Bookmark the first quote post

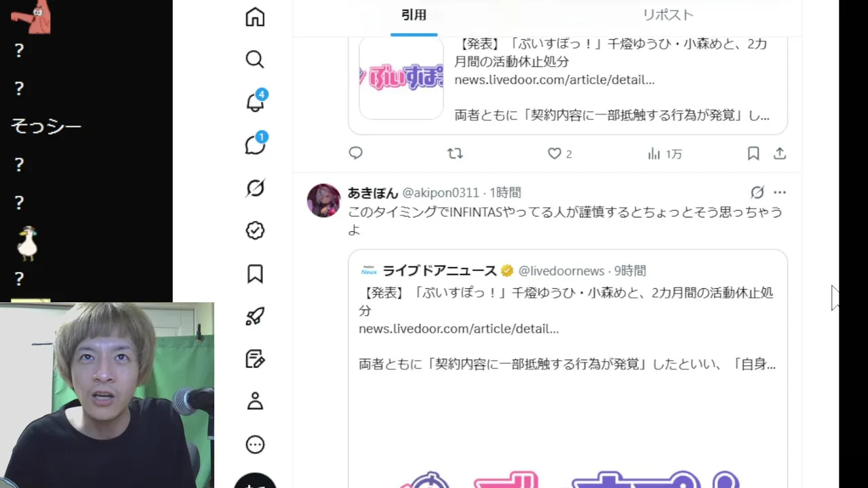point(753,154)
